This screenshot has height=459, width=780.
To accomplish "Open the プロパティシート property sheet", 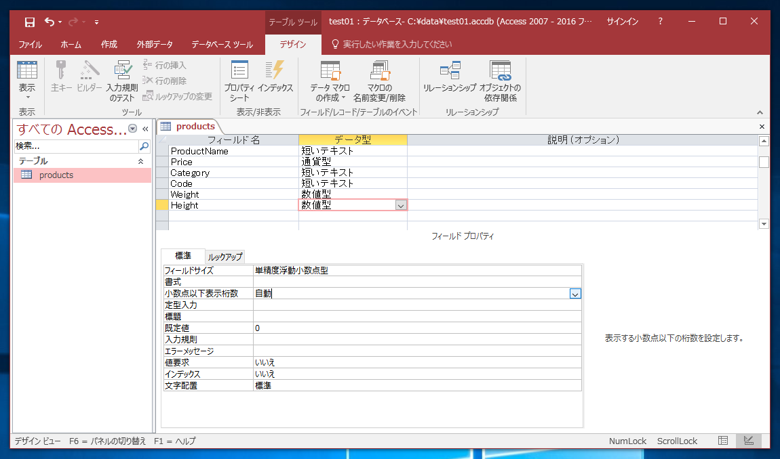I will pos(239,81).
